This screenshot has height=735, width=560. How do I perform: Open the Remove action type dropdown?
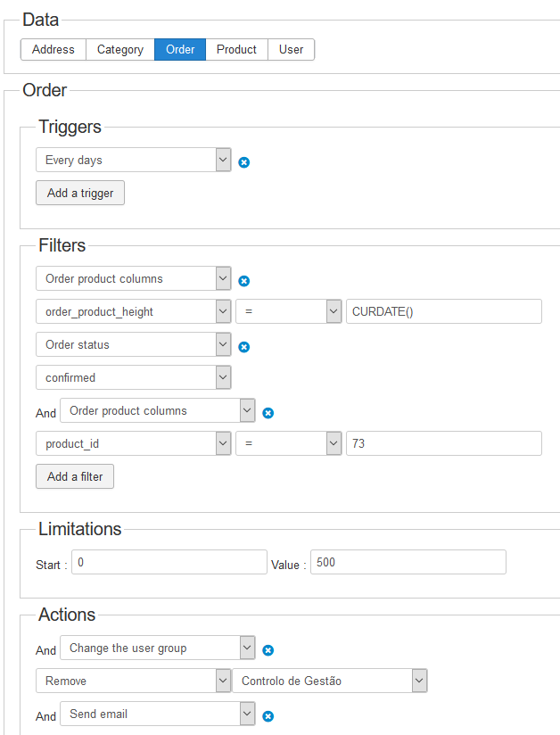(x=134, y=681)
